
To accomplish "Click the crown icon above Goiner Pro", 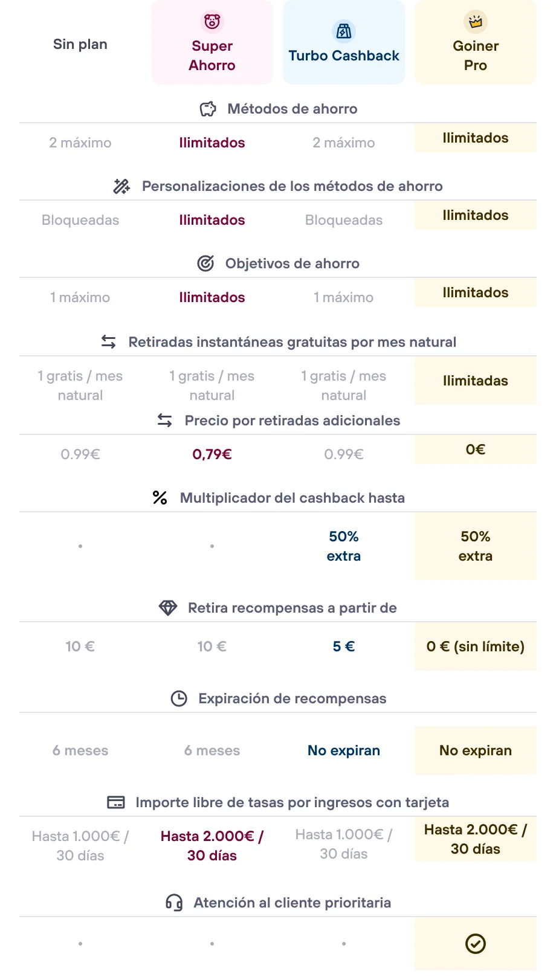I will (476, 22).
